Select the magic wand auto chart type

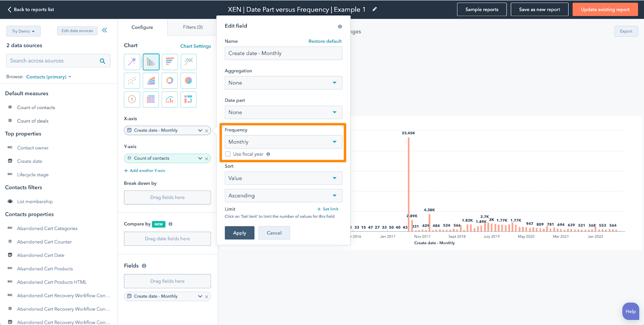(x=132, y=62)
